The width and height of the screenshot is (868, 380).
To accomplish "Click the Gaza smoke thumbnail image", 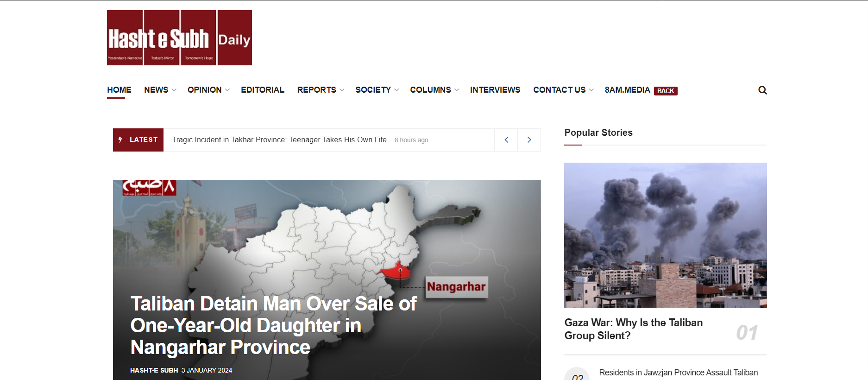I will (666, 235).
